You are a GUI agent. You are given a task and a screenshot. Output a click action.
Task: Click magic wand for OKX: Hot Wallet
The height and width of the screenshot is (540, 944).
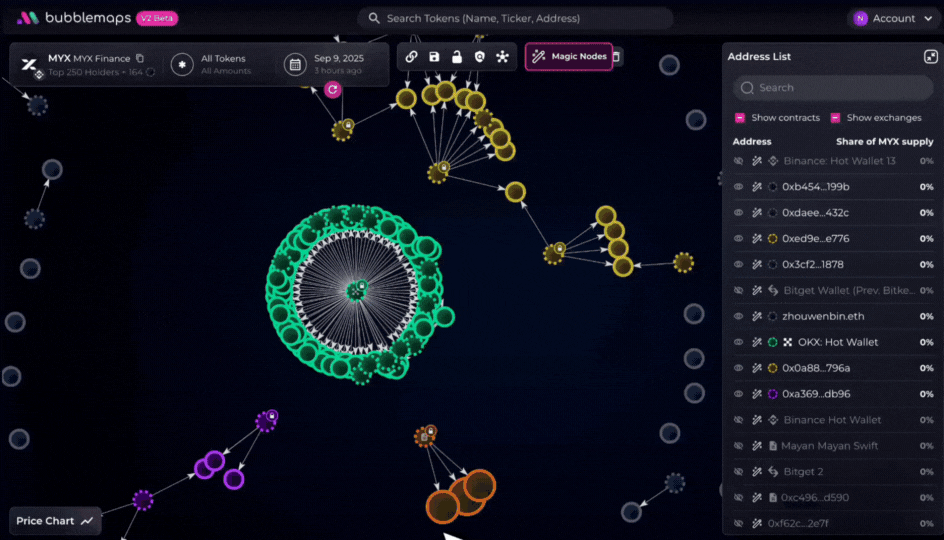757,342
